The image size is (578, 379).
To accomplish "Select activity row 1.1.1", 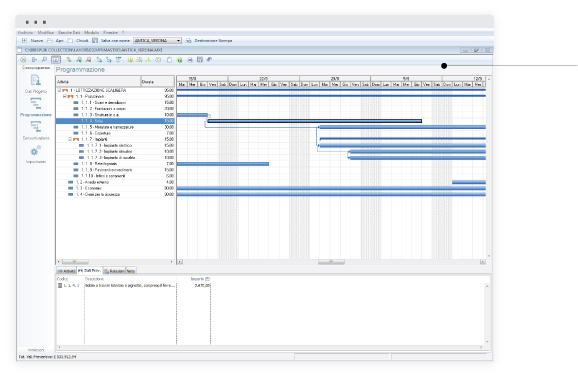I will pos(115,102).
